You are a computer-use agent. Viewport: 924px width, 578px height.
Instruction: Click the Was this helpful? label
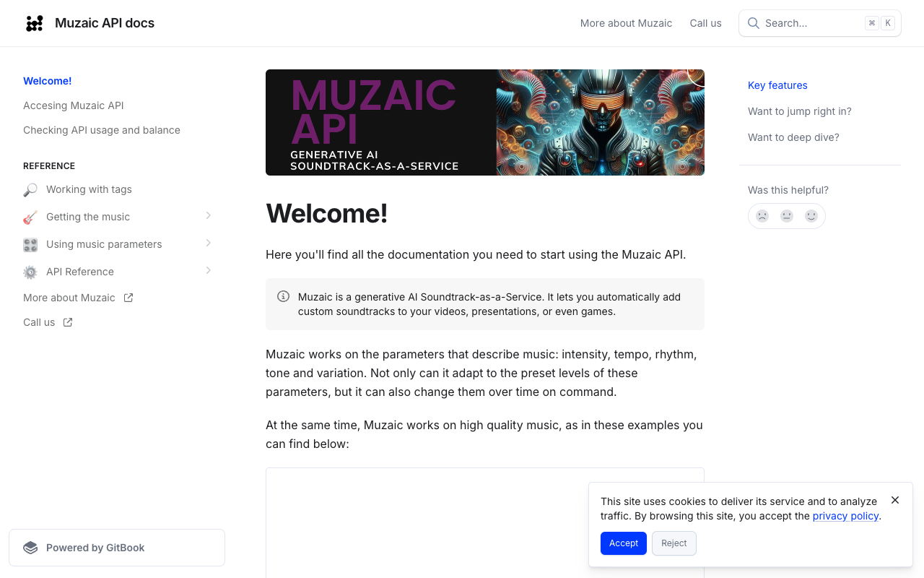click(x=788, y=190)
